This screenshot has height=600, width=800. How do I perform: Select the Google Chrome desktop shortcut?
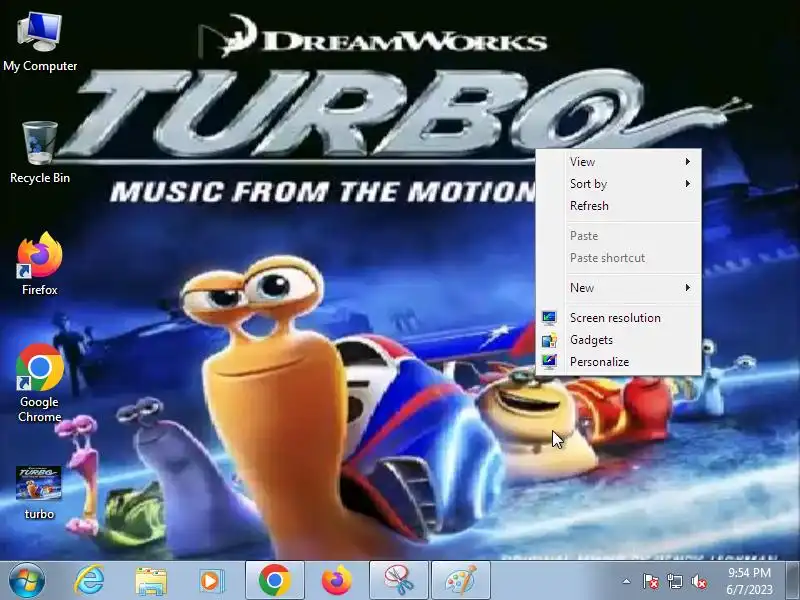tap(40, 383)
